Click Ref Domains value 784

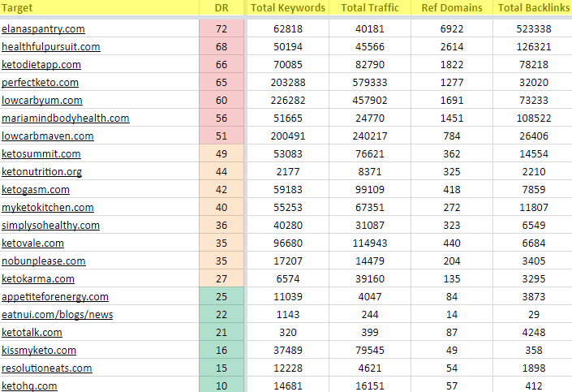[452, 136]
